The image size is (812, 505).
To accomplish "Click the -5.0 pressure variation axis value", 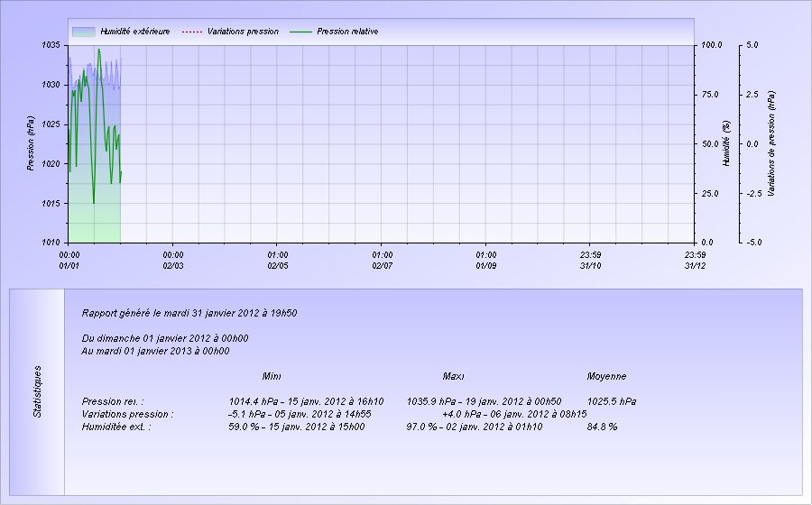I will [753, 243].
